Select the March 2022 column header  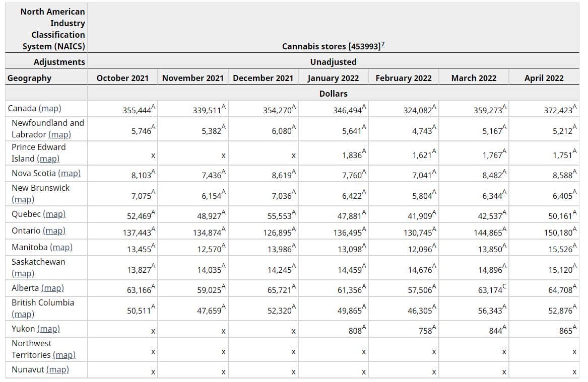[x=474, y=78]
